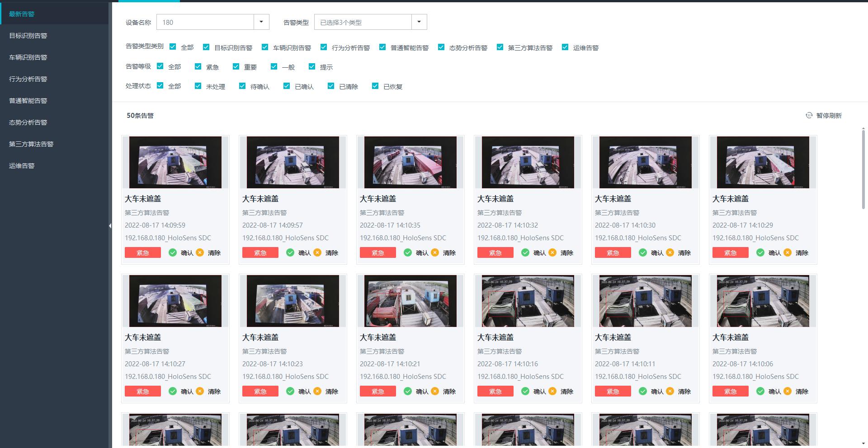Toggle 已恢复 status checkbox

375,86
